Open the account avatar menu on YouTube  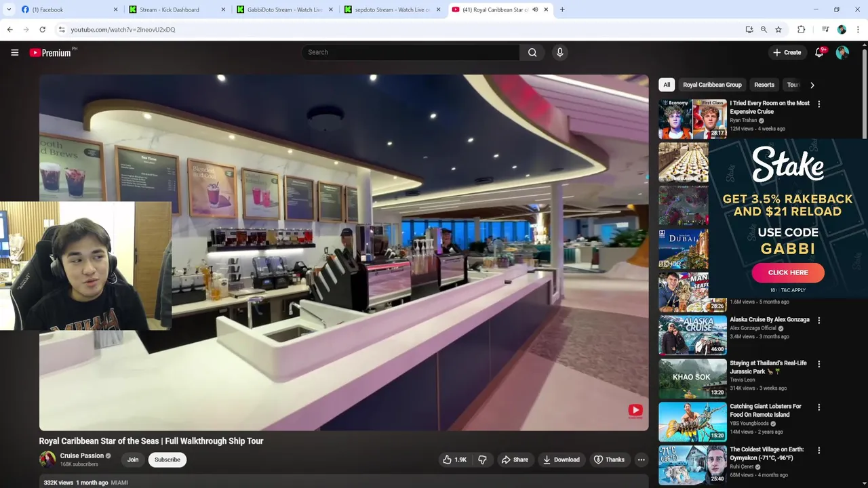(x=842, y=52)
